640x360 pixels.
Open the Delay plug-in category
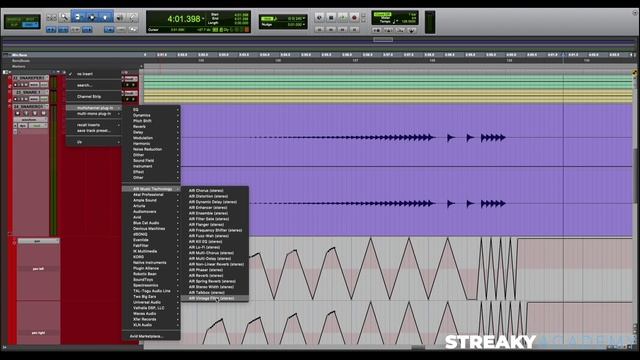(x=151, y=132)
